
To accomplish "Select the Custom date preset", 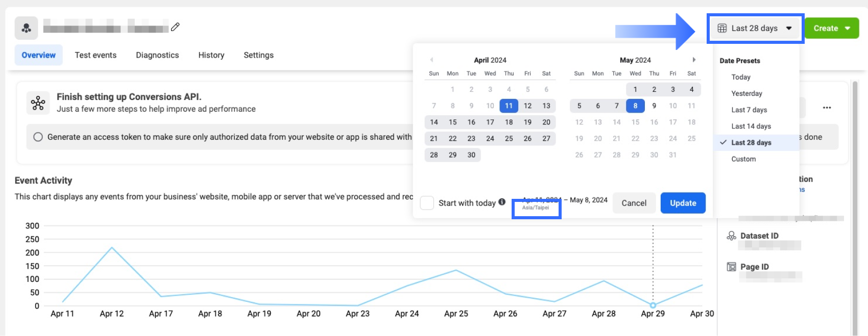I will [x=743, y=159].
